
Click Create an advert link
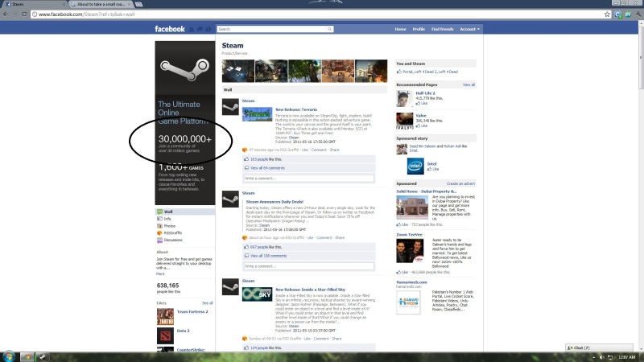click(460, 184)
